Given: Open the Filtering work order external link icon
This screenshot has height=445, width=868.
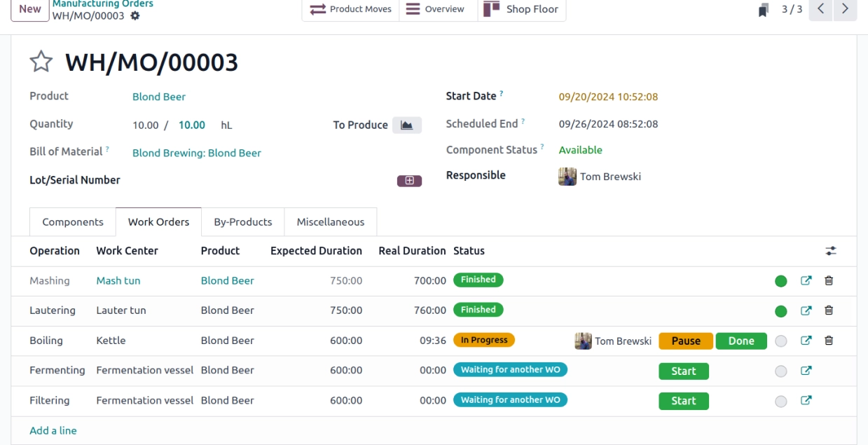Looking at the screenshot, I should [x=806, y=401].
